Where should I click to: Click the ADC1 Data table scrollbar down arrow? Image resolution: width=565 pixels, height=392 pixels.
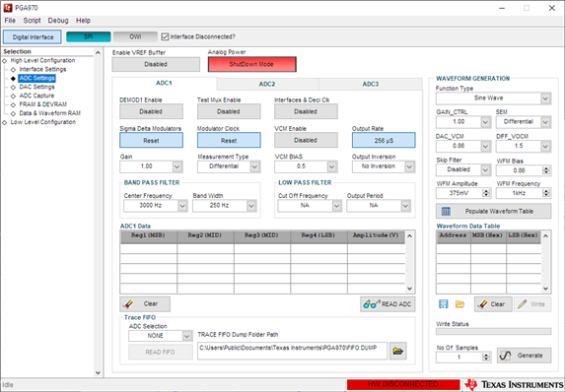click(x=409, y=289)
